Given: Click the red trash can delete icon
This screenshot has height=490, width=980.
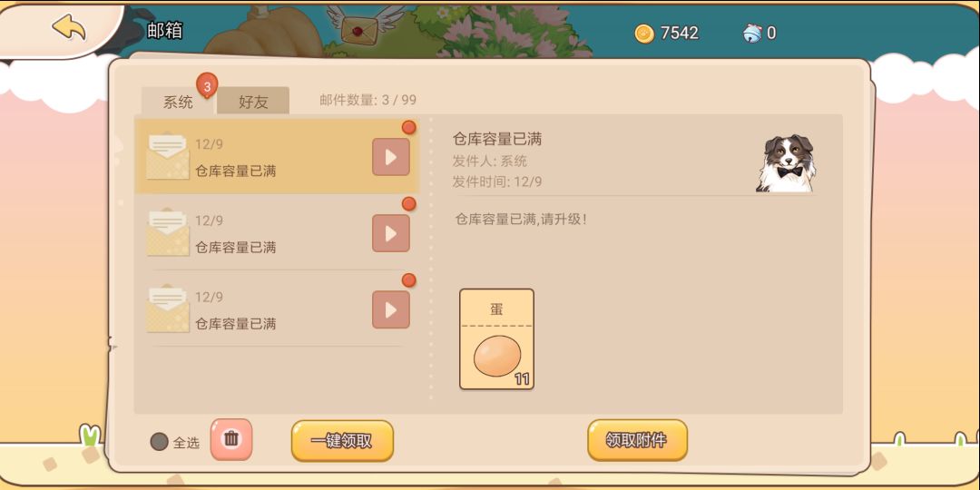Looking at the screenshot, I should click(231, 439).
